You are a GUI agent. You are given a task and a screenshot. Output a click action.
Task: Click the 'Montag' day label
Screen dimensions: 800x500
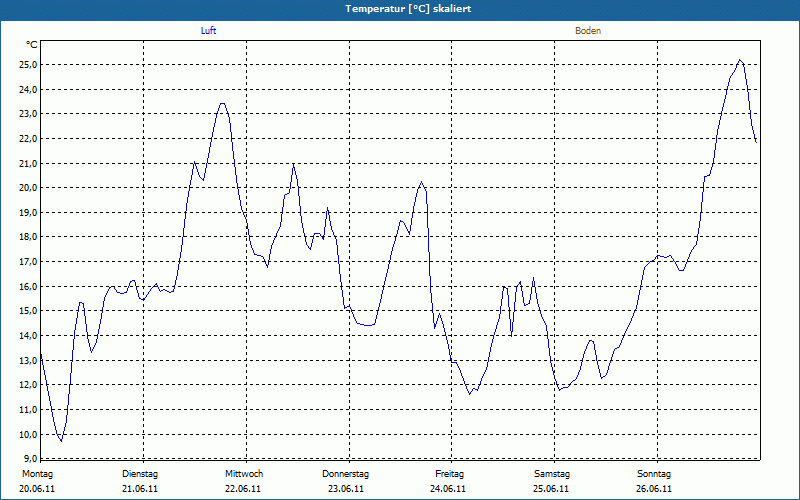tap(37, 474)
